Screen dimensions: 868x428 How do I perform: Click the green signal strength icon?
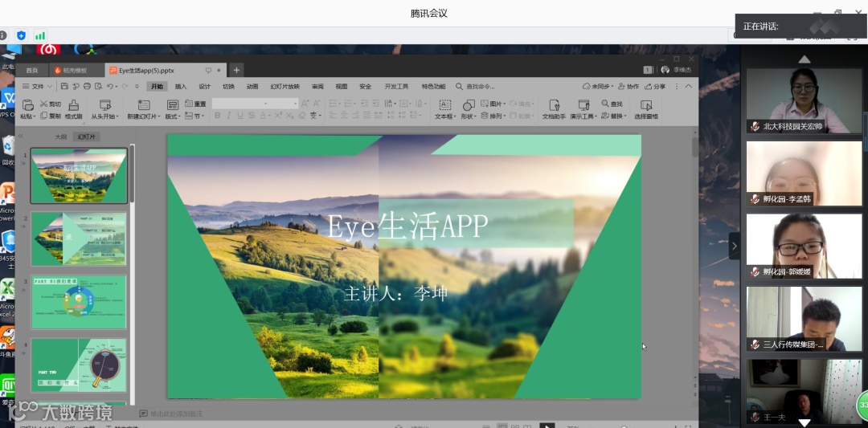click(x=40, y=35)
